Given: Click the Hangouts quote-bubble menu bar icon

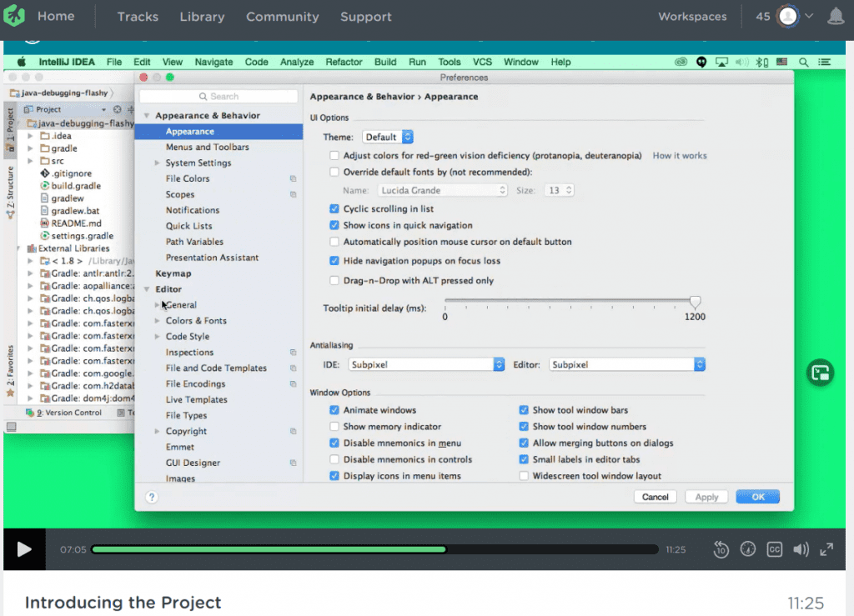Looking at the screenshot, I should (701, 62).
